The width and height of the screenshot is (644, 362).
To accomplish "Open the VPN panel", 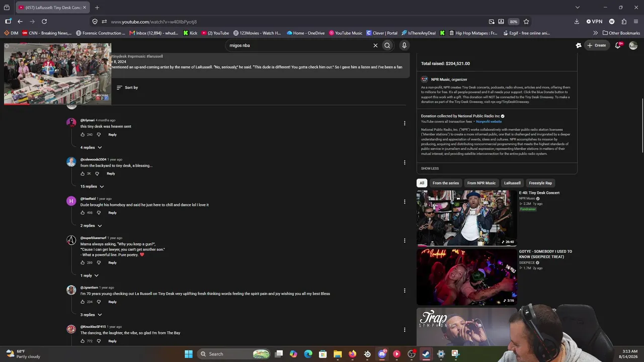I will pyautogui.click(x=594, y=22).
